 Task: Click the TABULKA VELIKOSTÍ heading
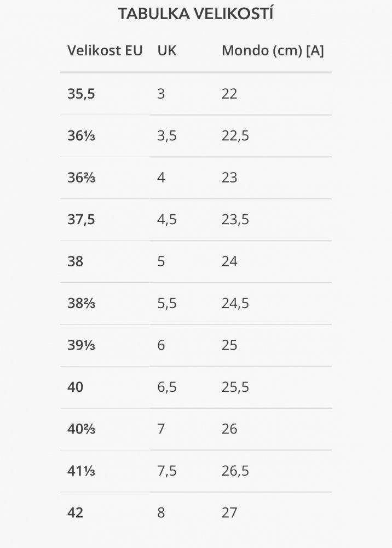[x=195, y=13]
